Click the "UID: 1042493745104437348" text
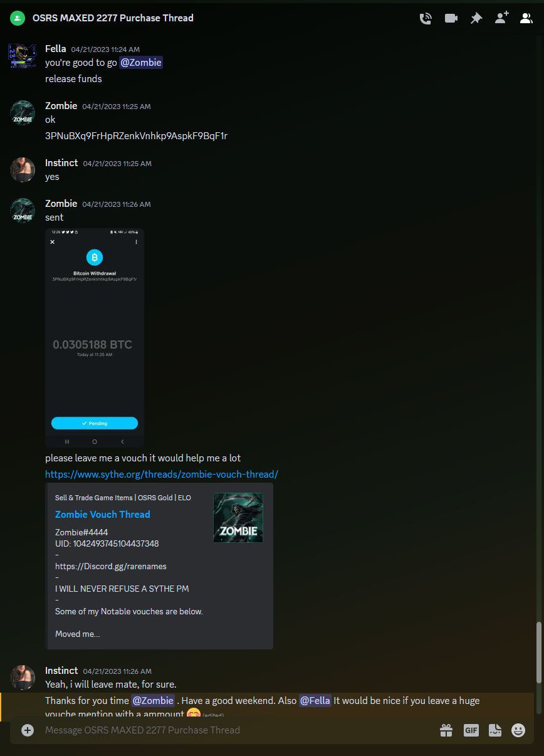This screenshot has height=756, width=544. tap(107, 543)
